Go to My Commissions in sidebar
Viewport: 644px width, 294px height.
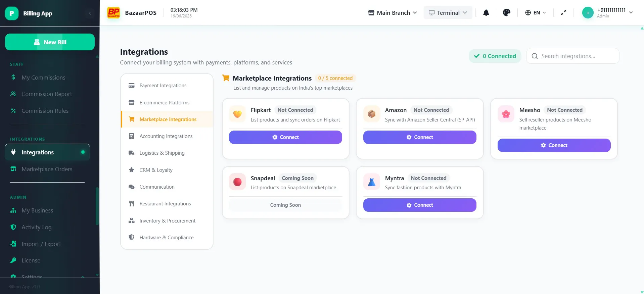tap(47, 78)
